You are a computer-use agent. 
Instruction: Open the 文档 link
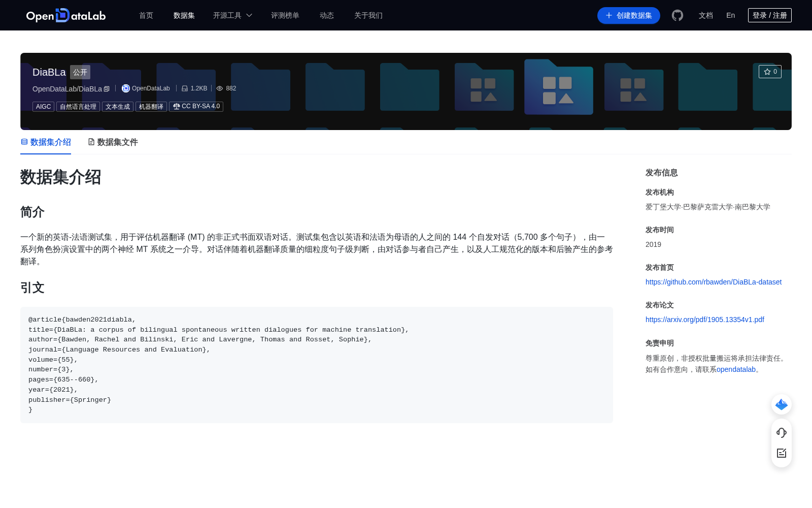706,15
